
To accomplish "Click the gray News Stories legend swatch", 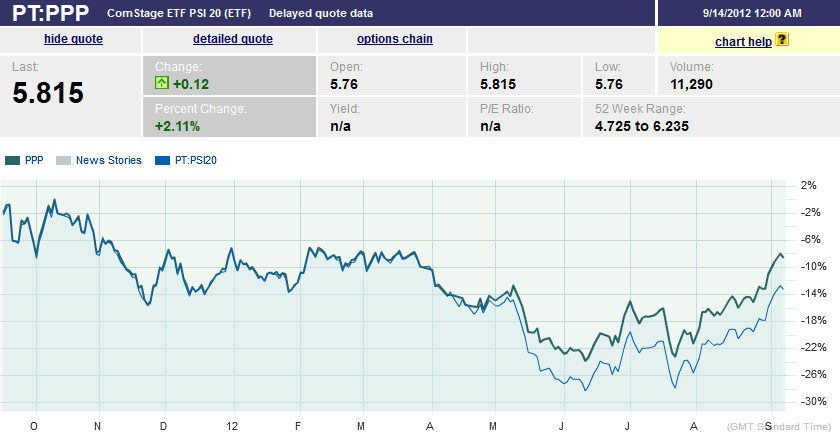I will pos(64,160).
